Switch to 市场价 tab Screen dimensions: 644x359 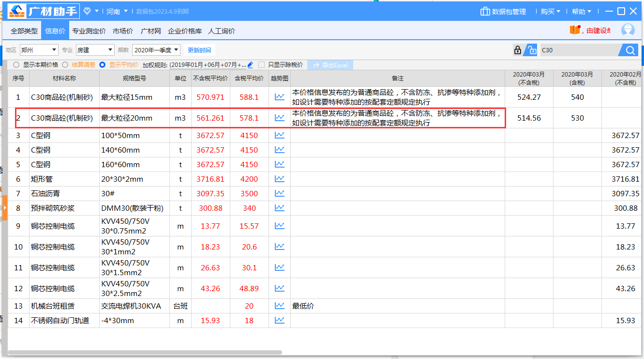(123, 31)
